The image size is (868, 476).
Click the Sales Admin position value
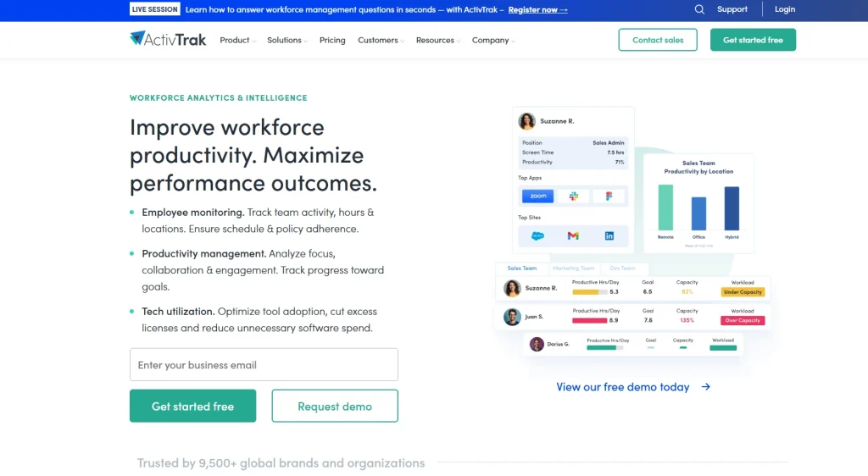[x=609, y=142]
